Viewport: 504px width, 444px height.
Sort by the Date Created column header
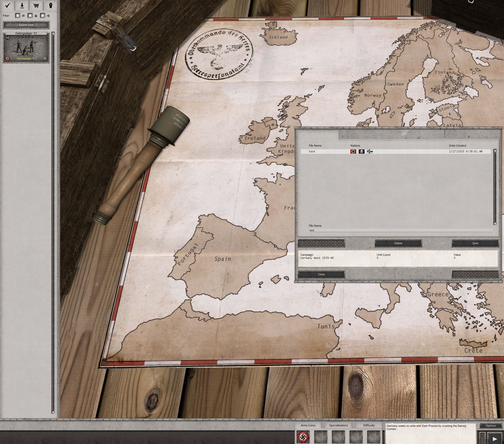coord(457,146)
